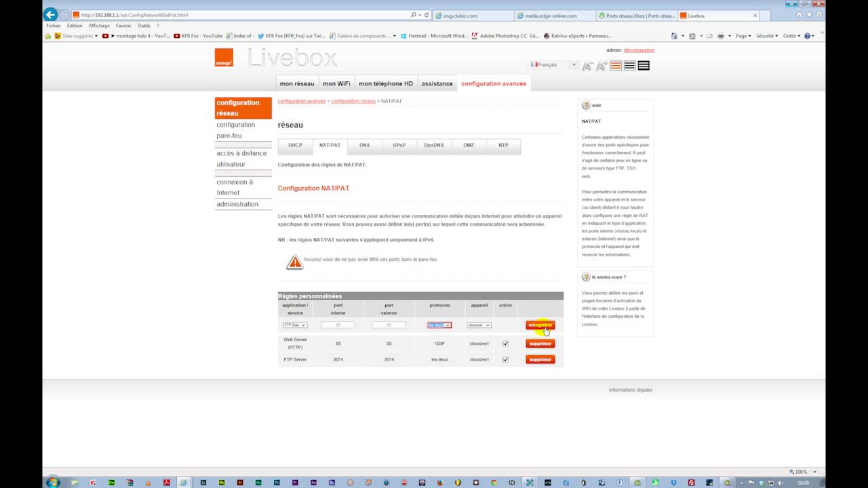The width and height of the screenshot is (868, 488).
Task: Toggle activer checkbox for FTP Server rule
Action: coord(505,359)
